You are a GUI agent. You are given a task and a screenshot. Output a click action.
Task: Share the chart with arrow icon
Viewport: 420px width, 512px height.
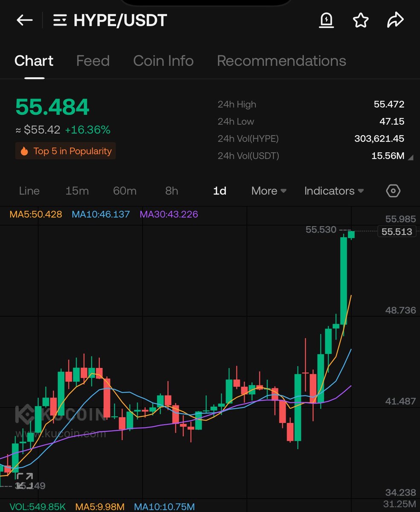click(395, 20)
